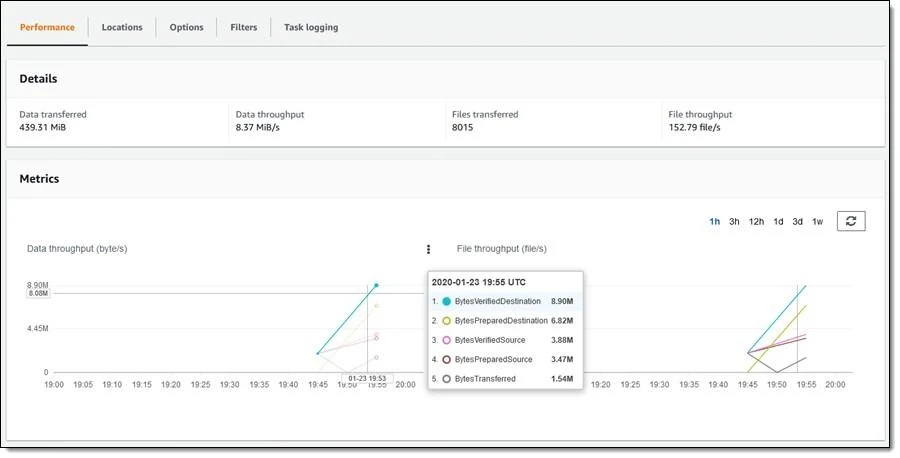Select the 1h time range
Screen dimensions: 900x458
pos(715,222)
